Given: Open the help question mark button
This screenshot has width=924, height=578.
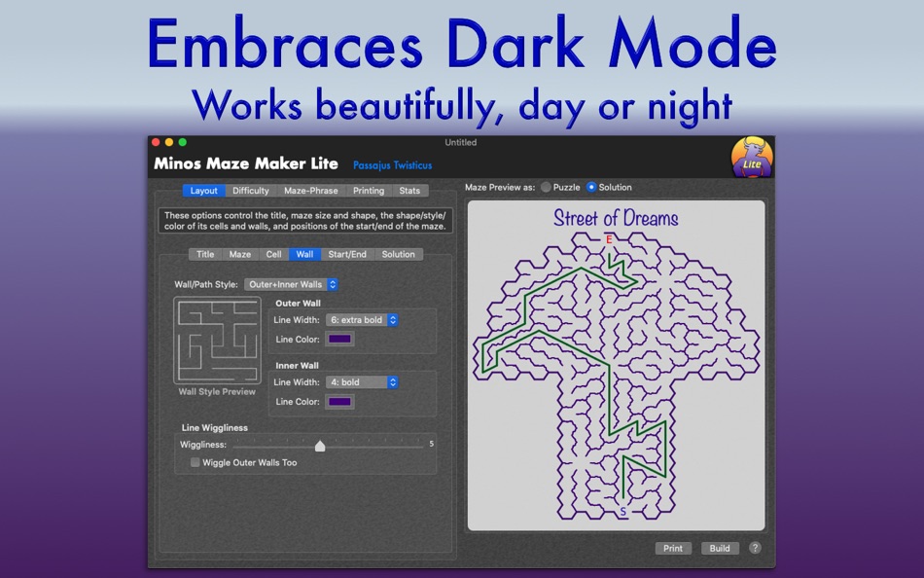Looking at the screenshot, I should [755, 548].
